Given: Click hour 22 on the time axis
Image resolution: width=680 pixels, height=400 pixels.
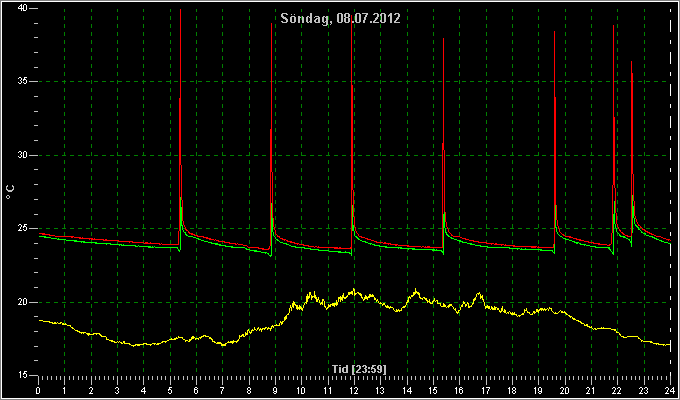Looking at the screenshot, I should pyautogui.click(x=618, y=391).
